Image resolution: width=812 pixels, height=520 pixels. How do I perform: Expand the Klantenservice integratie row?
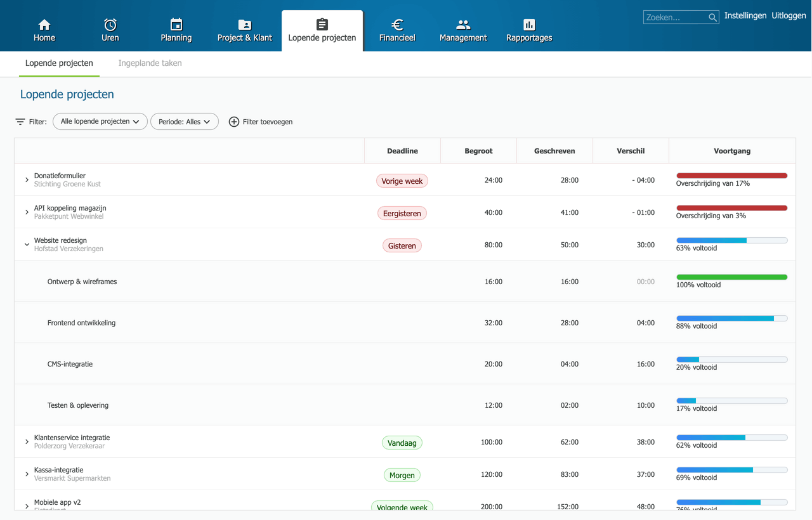coord(27,442)
